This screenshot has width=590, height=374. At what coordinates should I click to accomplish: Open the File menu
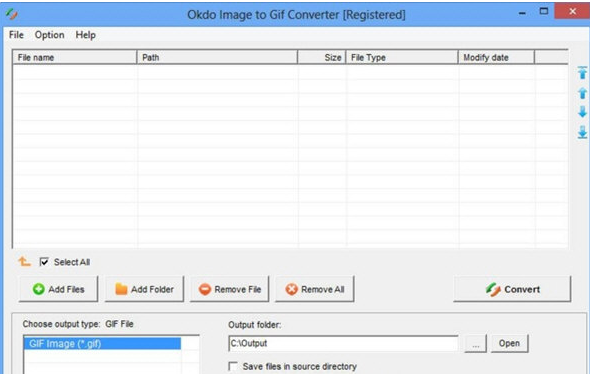pyautogui.click(x=16, y=35)
